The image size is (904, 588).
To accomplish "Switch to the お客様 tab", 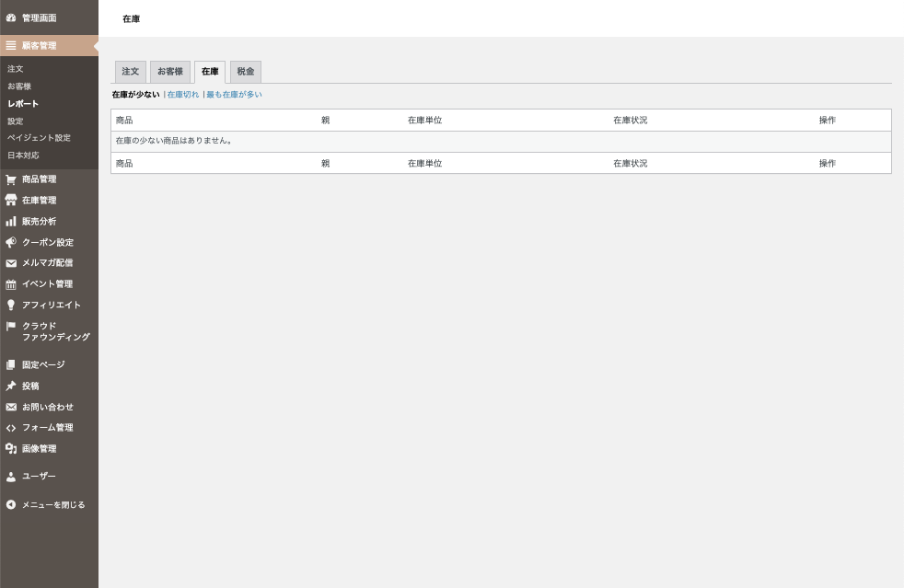I will point(170,72).
